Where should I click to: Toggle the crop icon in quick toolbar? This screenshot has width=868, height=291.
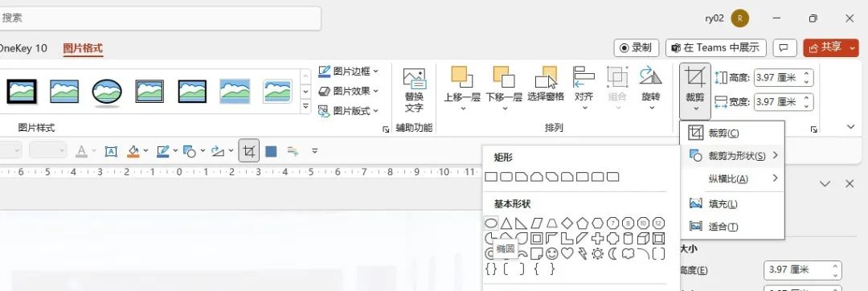(x=249, y=150)
